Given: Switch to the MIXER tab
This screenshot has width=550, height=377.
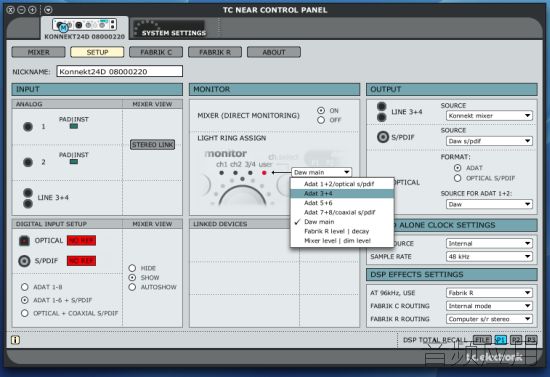Looking at the screenshot, I should tap(38, 52).
